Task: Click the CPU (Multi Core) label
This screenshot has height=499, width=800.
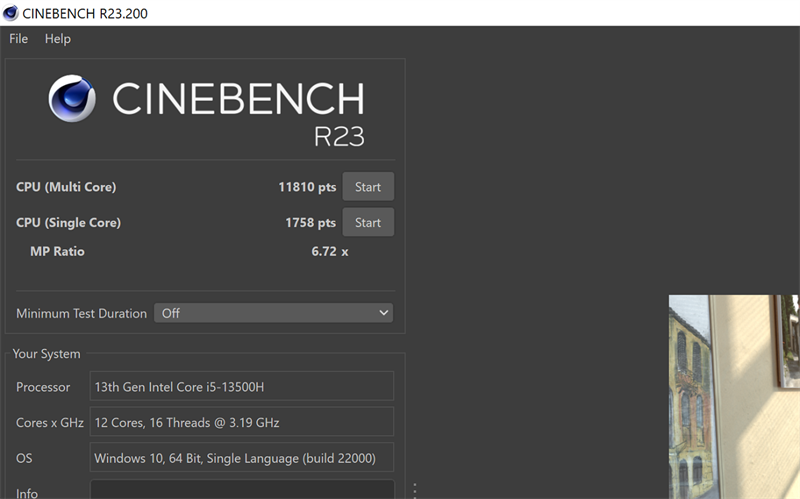Action: tap(66, 187)
